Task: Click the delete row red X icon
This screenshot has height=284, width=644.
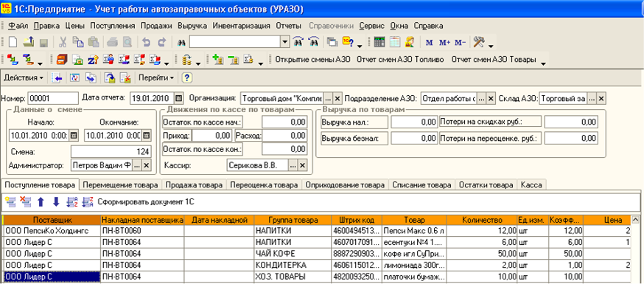Action: 26,201
